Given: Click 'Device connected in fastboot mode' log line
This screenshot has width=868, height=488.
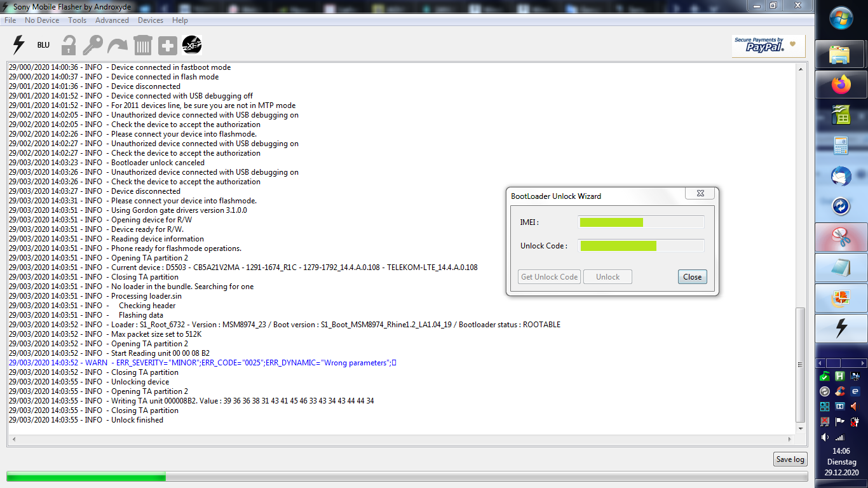Looking at the screenshot, I should [x=119, y=67].
